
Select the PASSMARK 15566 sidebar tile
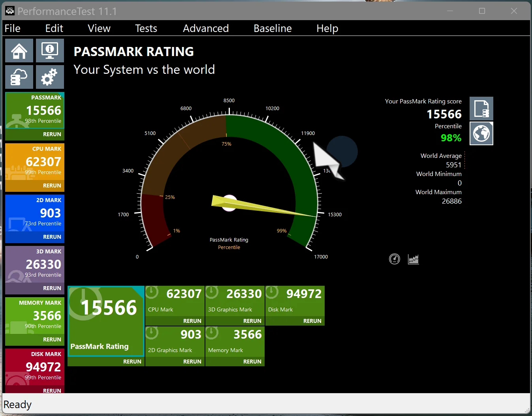35,110
